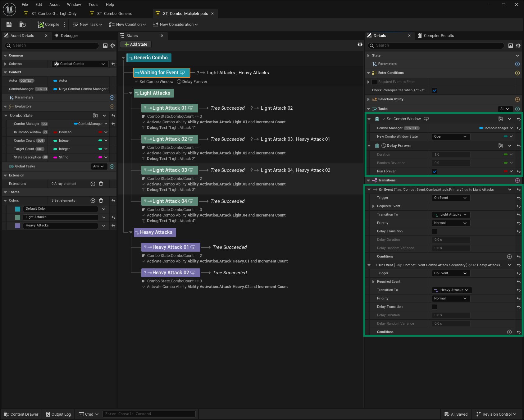Add a new parameter in Asset Details
Image resolution: width=524 pixels, height=420 pixels.
point(112,98)
